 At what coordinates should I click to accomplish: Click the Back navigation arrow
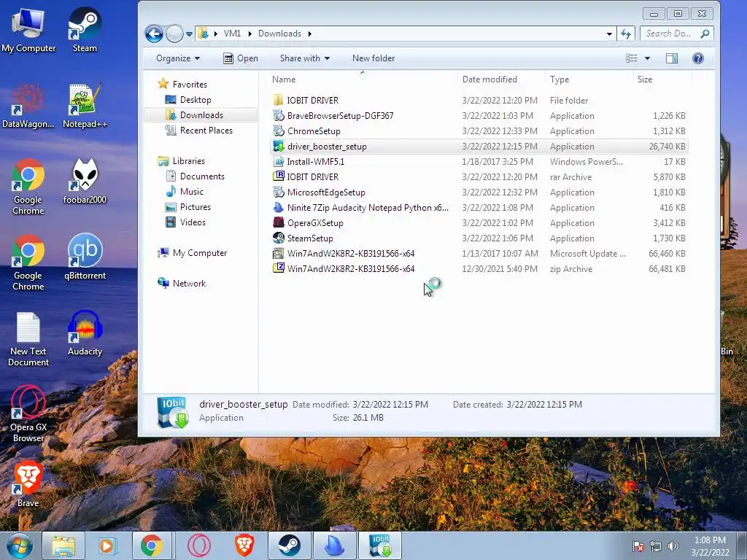[154, 34]
